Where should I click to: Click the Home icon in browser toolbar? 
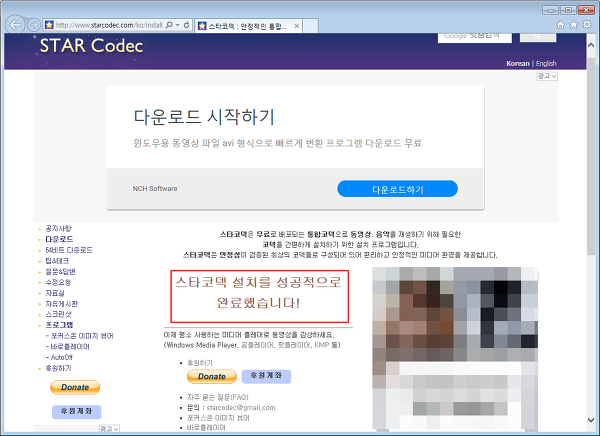point(560,25)
